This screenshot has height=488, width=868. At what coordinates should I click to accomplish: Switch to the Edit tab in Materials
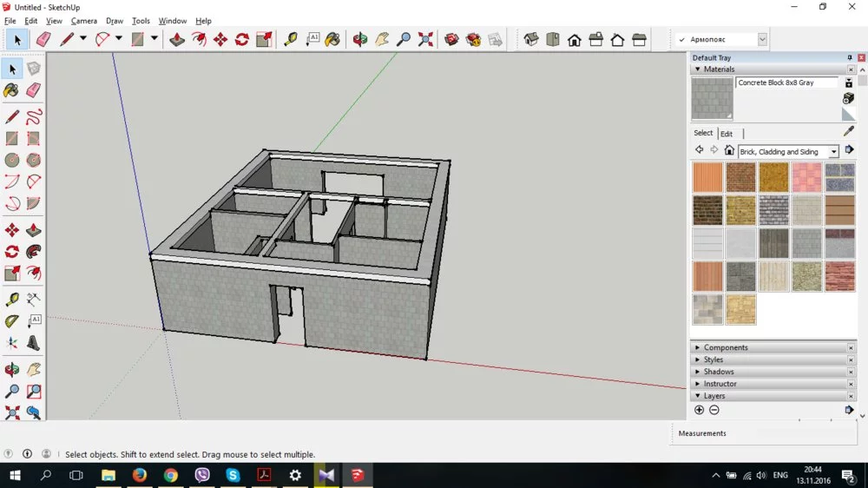click(727, 134)
